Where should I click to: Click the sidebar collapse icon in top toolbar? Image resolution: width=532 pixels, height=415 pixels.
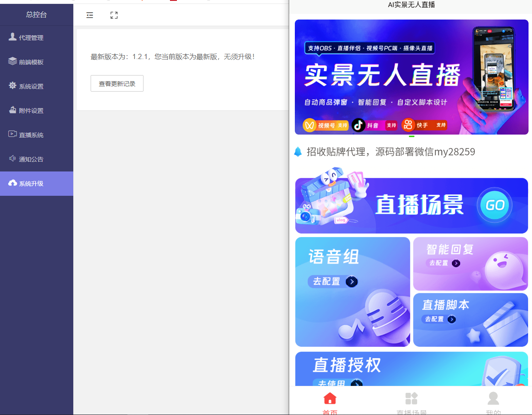coord(90,15)
